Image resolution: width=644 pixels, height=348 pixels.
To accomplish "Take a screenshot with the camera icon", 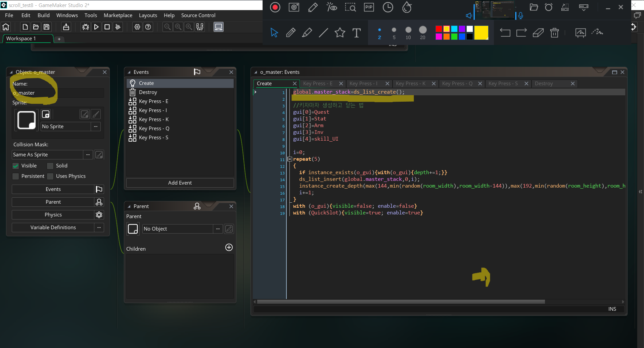I will point(294,7).
